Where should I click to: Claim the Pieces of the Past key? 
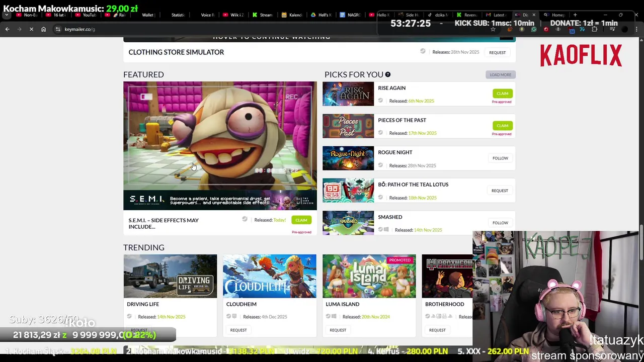tap(502, 126)
